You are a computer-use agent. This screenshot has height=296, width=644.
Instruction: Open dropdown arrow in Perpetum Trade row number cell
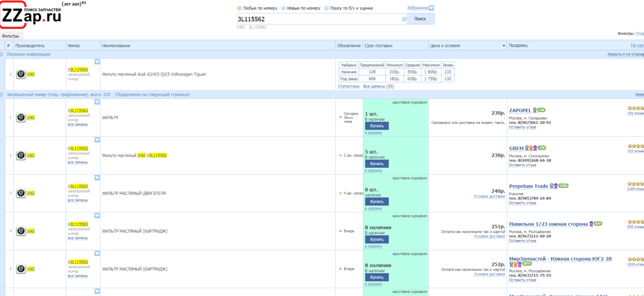click(97, 178)
